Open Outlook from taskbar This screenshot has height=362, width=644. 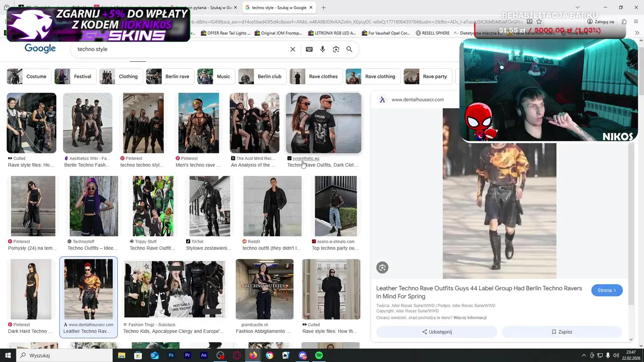point(154,355)
